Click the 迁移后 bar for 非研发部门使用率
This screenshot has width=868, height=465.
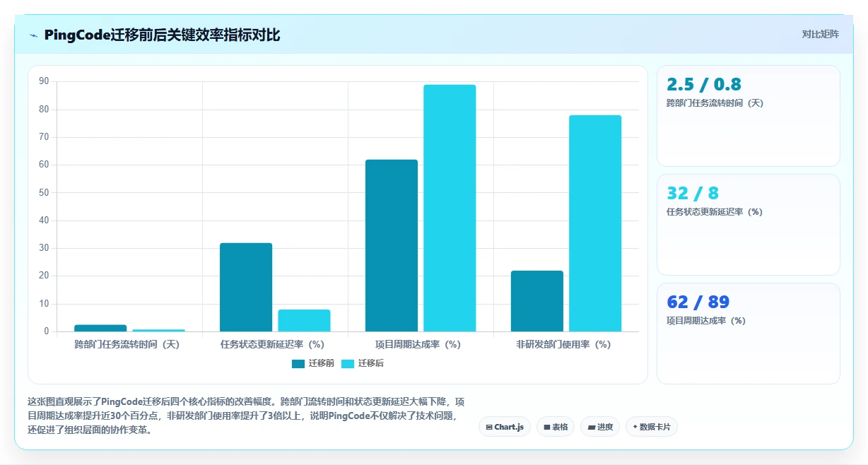coord(595,223)
